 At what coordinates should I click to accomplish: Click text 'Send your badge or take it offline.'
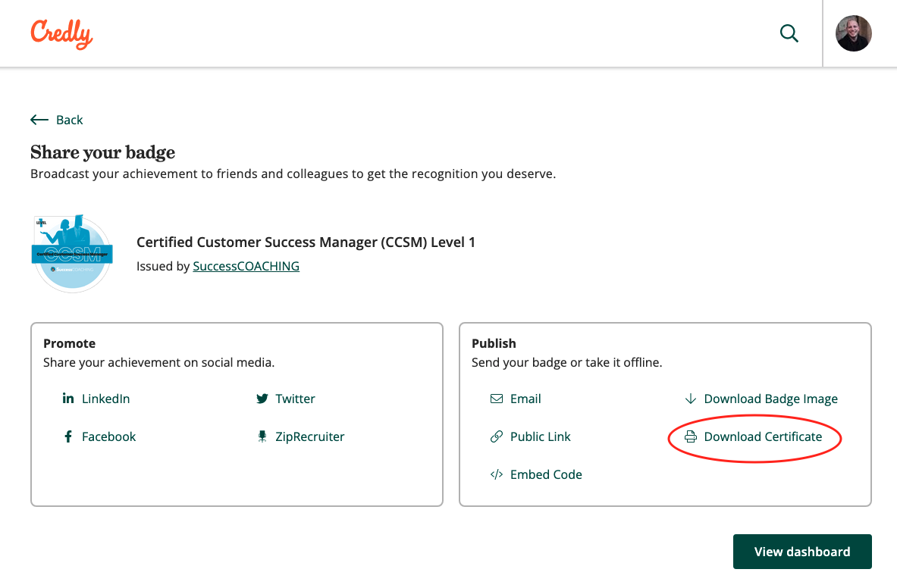[x=567, y=362]
